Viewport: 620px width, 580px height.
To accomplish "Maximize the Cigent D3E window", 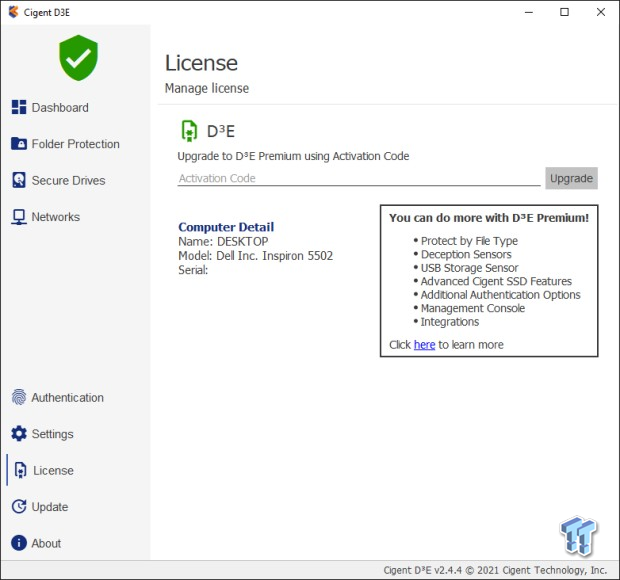I will [x=565, y=12].
